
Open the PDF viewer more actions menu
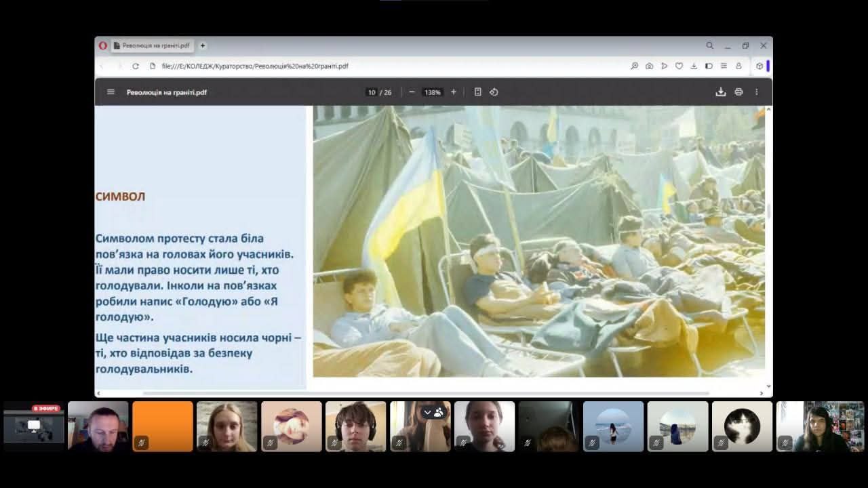(x=757, y=92)
